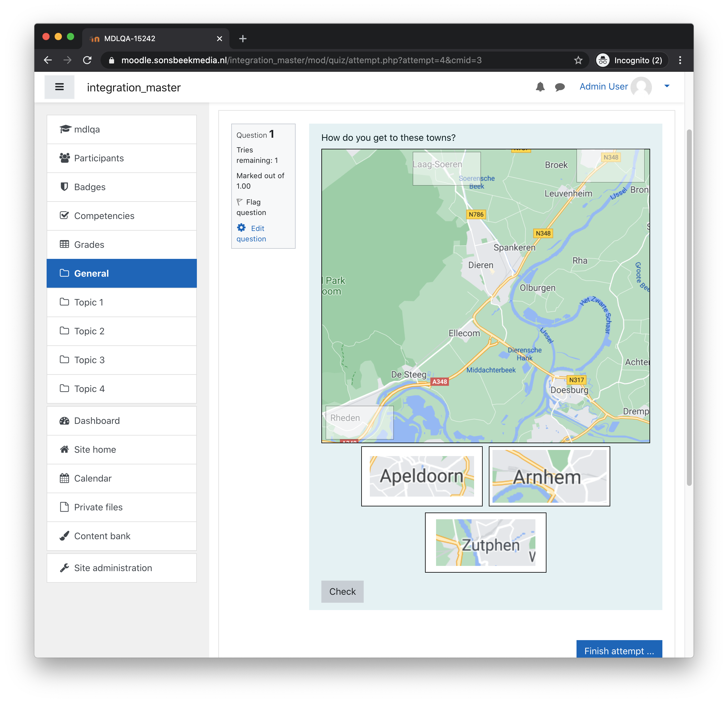Select the Apeldoorn draggable map tile
The width and height of the screenshot is (728, 703).
pos(422,476)
